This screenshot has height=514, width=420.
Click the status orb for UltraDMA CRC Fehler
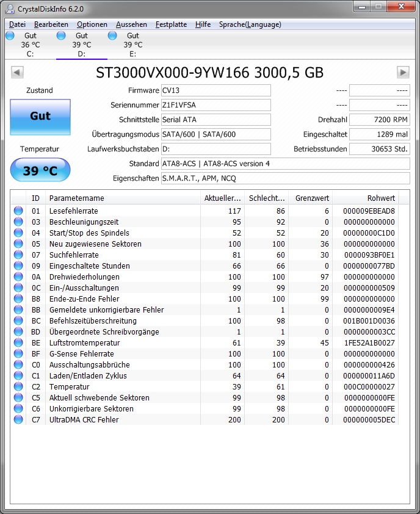18,419
